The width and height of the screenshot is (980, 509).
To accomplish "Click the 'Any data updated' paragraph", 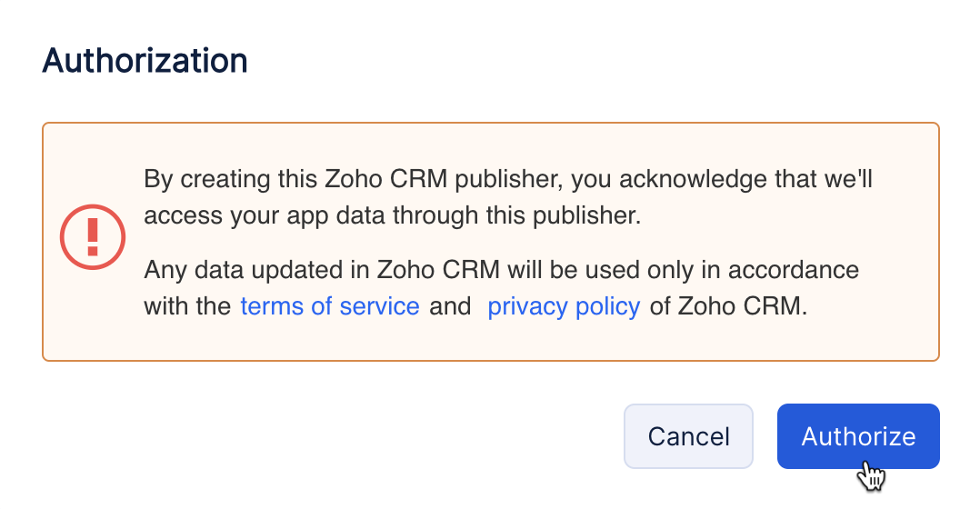I will coord(500,271).
